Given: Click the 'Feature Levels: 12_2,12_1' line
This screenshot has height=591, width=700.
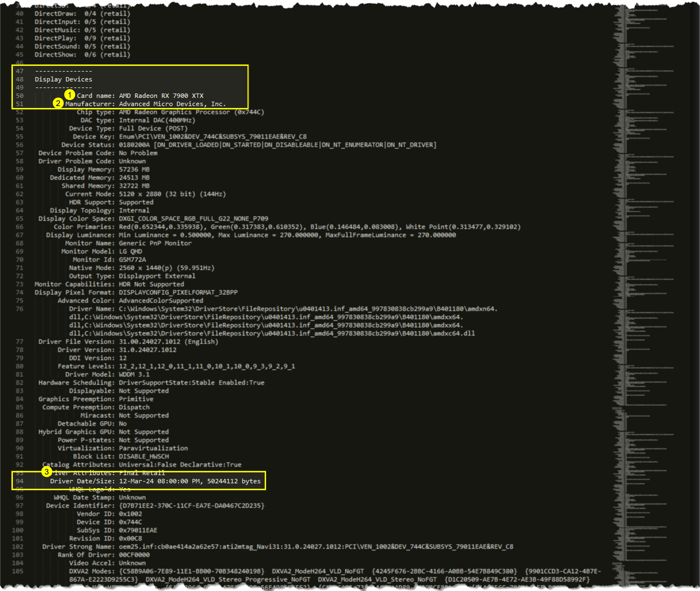Looking at the screenshot, I should (176, 367).
